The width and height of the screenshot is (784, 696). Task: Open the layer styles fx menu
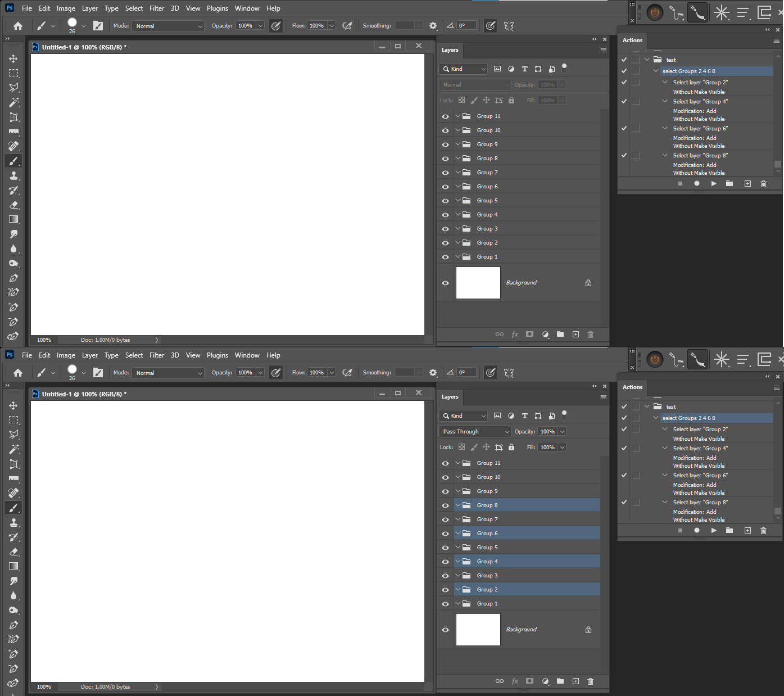coord(515,334)
